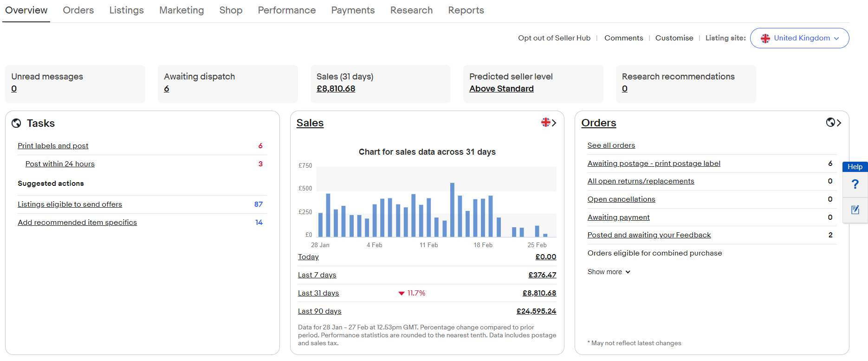
Task: Switch to the Marketing tab
Action: pos(181,10)
